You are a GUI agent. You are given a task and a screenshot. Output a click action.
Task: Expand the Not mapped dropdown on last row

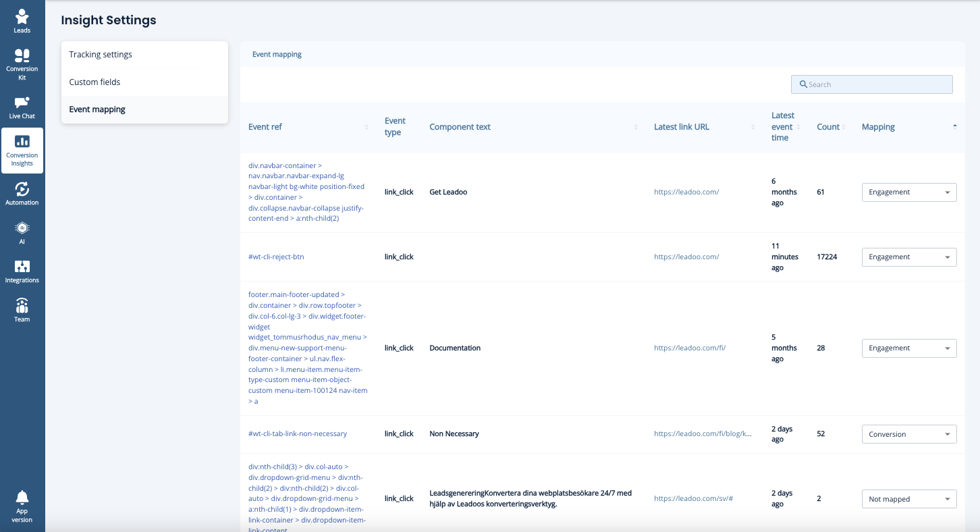908,498
